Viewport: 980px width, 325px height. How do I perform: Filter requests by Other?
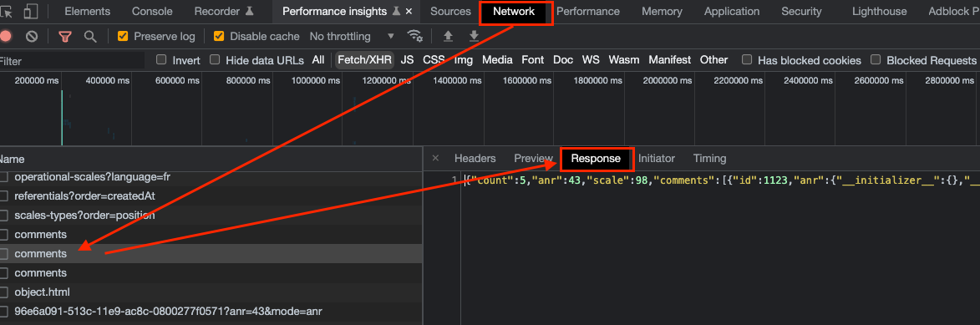[713, 60]
